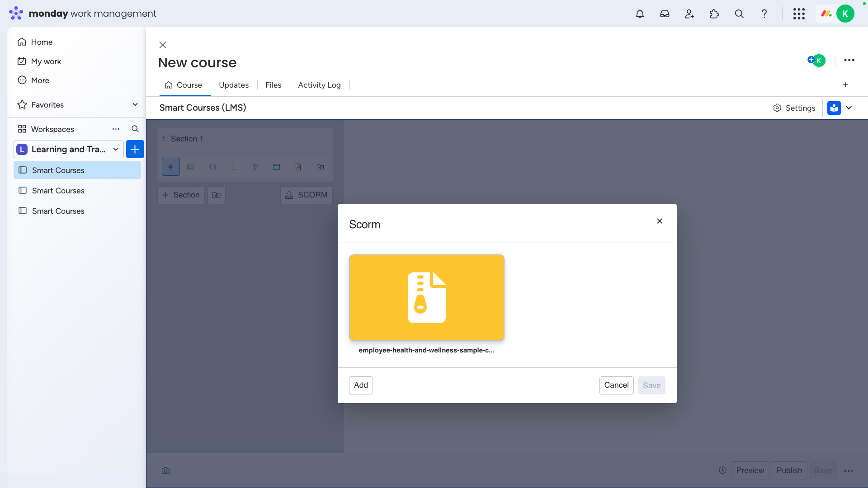
Task: Open the Learning and Training workspace dropdown
Action: click(x=69, y=149)
